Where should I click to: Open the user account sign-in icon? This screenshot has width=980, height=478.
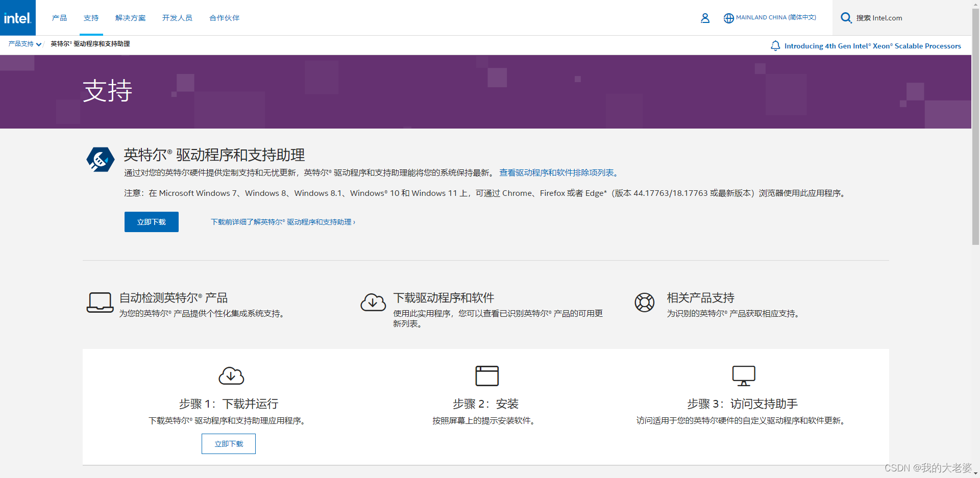pos(705,18)
